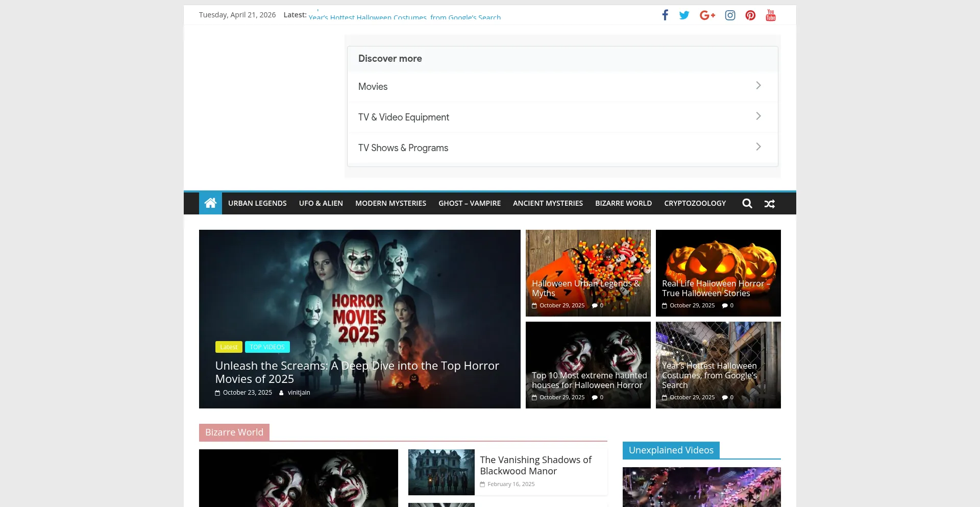Screen dimensions: 980x507
Task: Open the Bizarre World menu item
Action: (x=623, y=203)
